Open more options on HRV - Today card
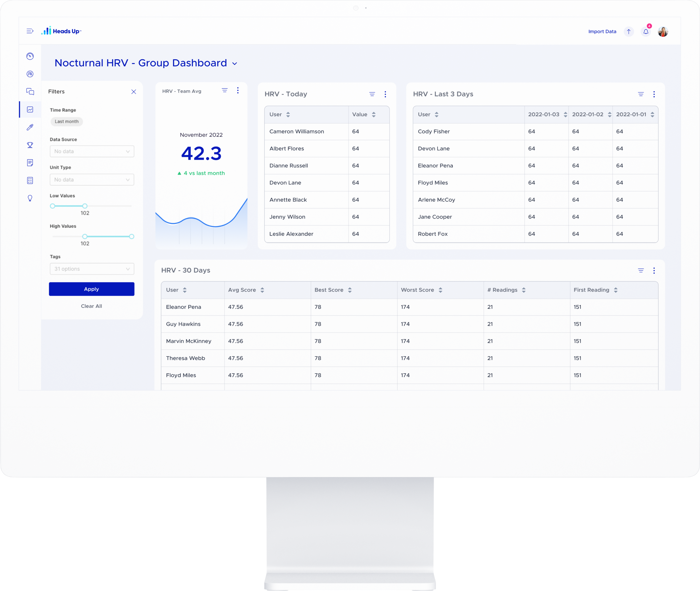Image resolution: width=700 pixels, height=591 pixels. coord(385,94)
